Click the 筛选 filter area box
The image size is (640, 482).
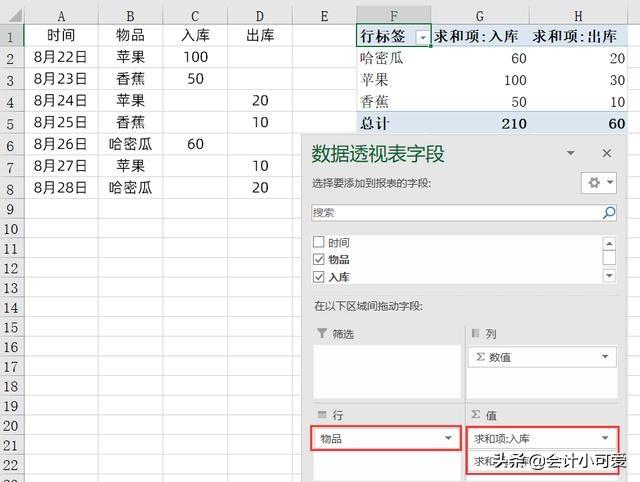pos(387,372)
